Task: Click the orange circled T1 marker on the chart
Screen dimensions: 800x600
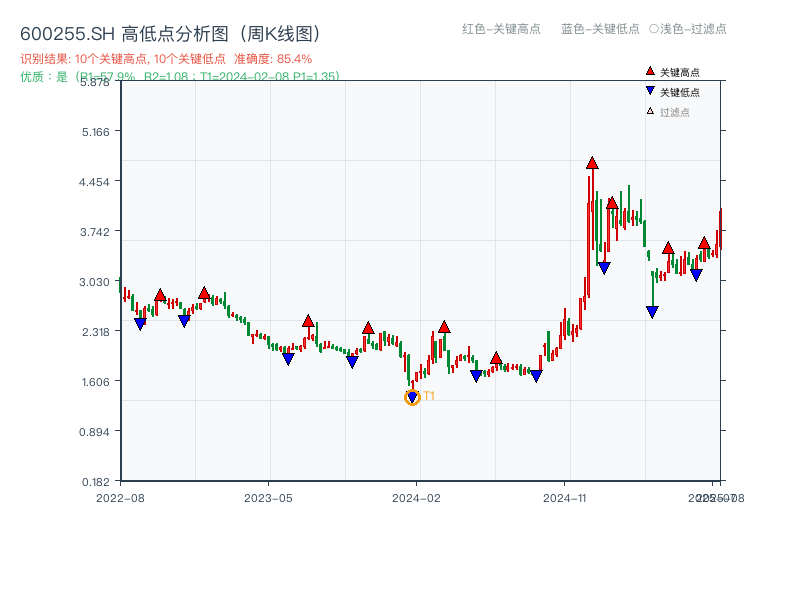Action: (412, 396)
